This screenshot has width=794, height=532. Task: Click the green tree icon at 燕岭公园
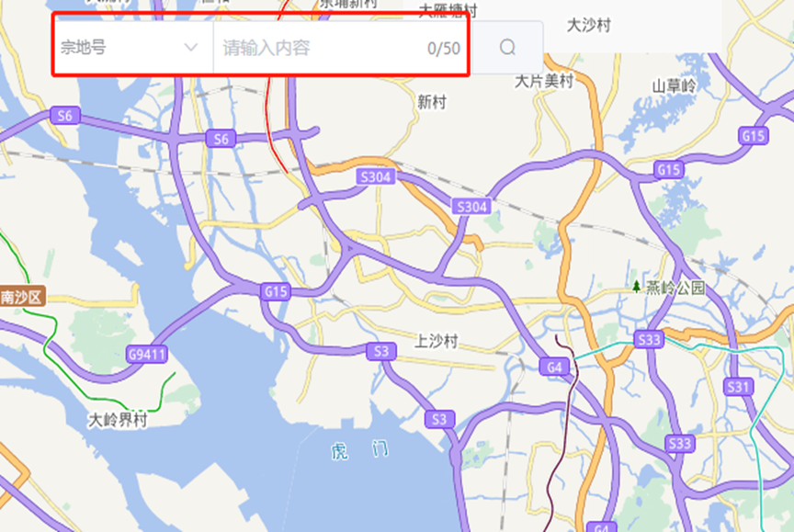[637, 287]
